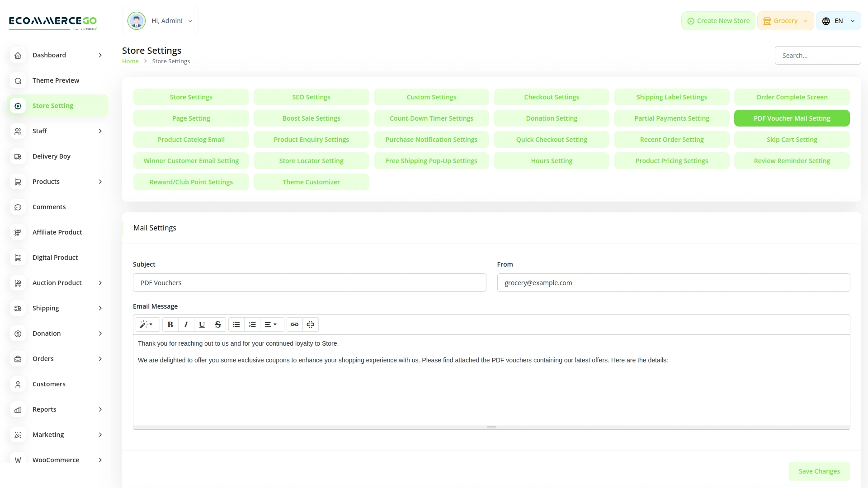Toggle bold formatting in email editor
Image resolution: width=868 pixels, height=488 pixels.
170,324
